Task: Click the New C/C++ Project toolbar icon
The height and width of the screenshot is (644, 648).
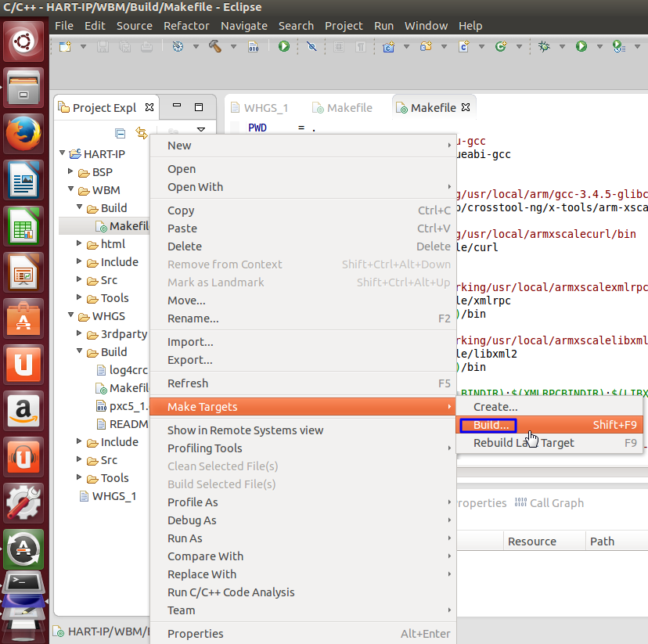Action: tap(388, 47)
